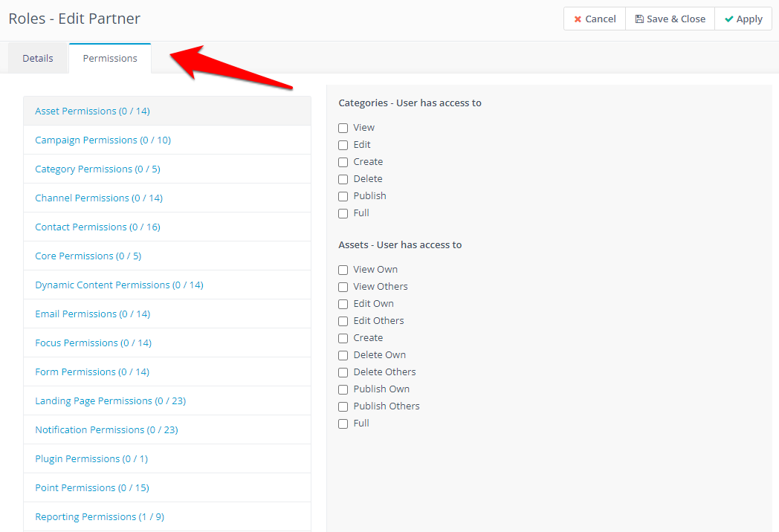Check the Assets Full checkbox
Image resolution: width=779 pixels, height=532 pixels.
click(x=343, y=424)
